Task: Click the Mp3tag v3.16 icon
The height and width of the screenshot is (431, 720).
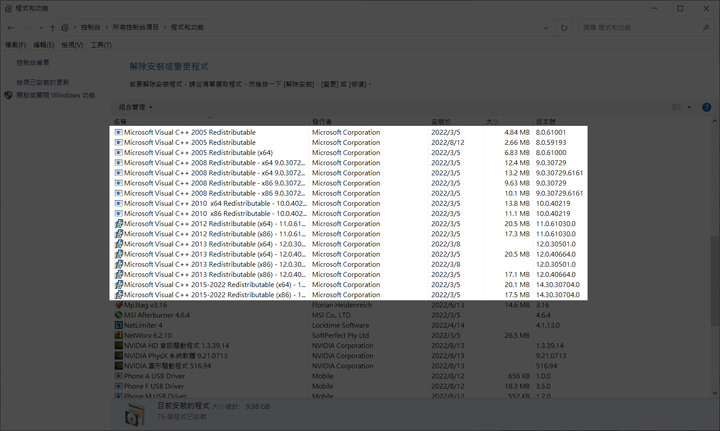Action: [x=118, y=305]
